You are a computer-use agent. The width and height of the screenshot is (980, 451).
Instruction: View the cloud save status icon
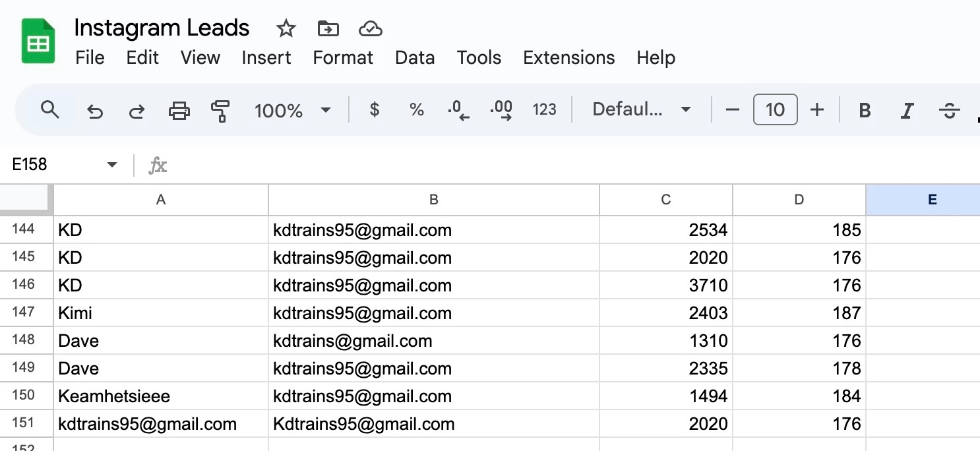[x=371, y=28]
